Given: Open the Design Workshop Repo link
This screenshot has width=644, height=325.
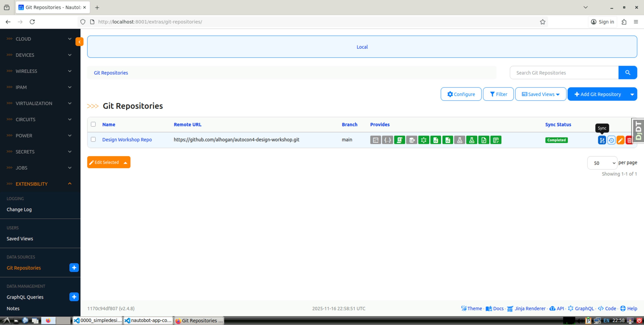Looking at the screenshot, I should [127, 140].
